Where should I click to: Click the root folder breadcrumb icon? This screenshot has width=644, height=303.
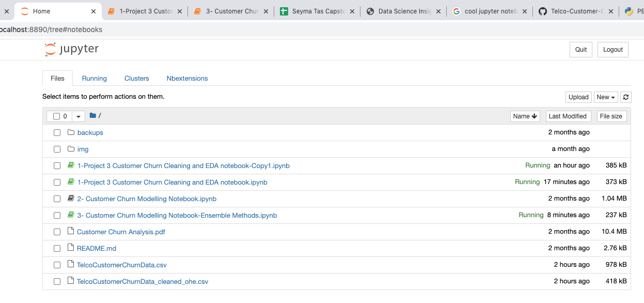click(93, 116)
